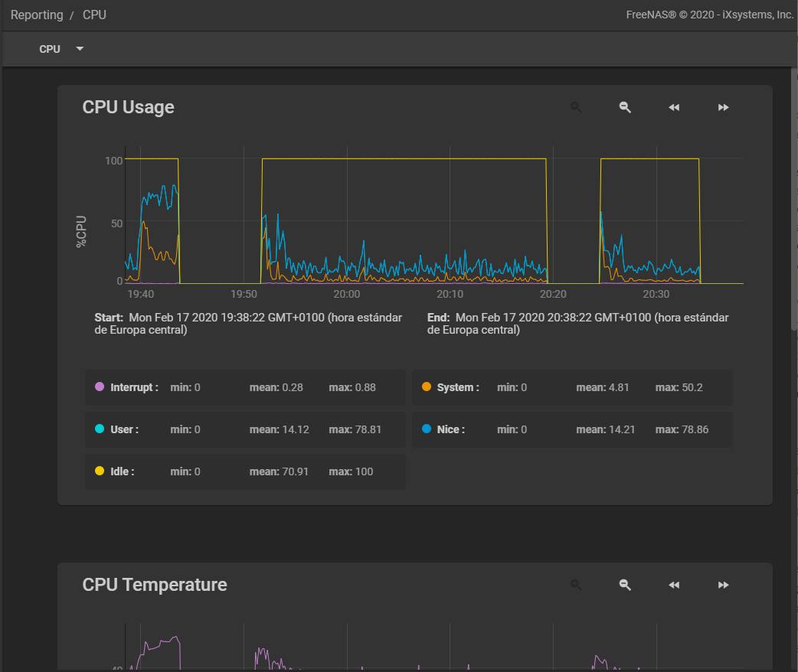The height and width of the screenshot is (672, 798).
Task: Click the cyan User legend dot
Action: tap(99, 429)
